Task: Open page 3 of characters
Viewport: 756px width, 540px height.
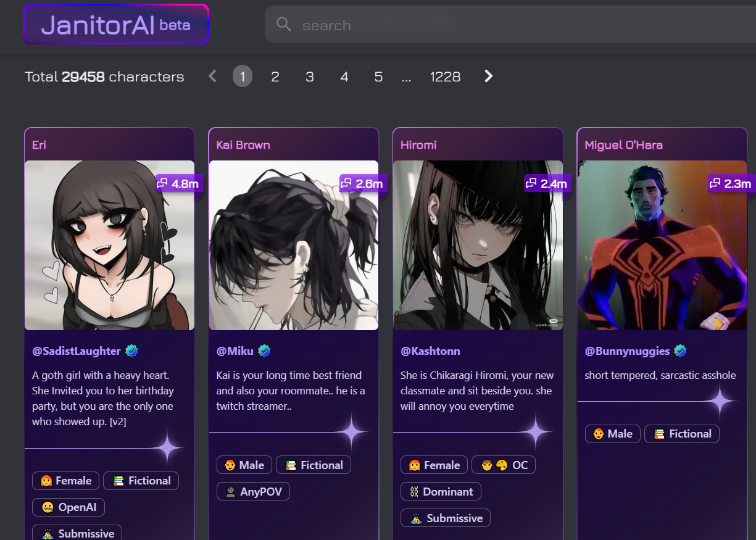Action: coord(310,77)
